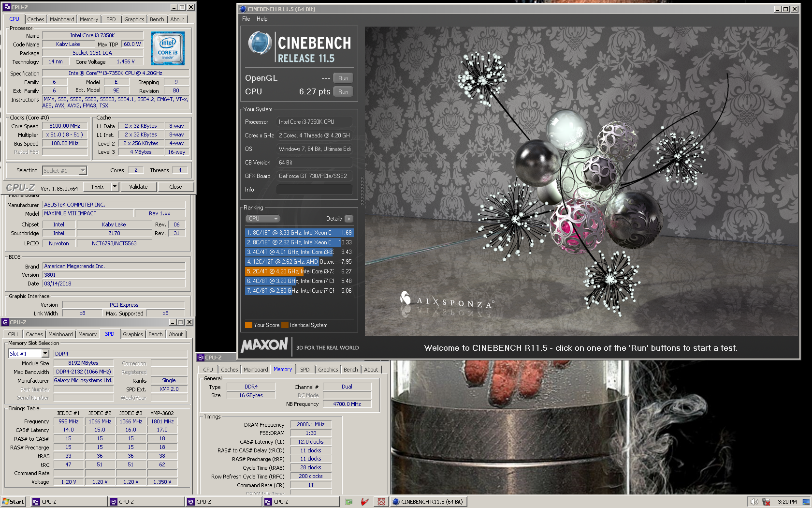Click the Close button in CPU-Z

pyautogui.click(x=175, y=187)
